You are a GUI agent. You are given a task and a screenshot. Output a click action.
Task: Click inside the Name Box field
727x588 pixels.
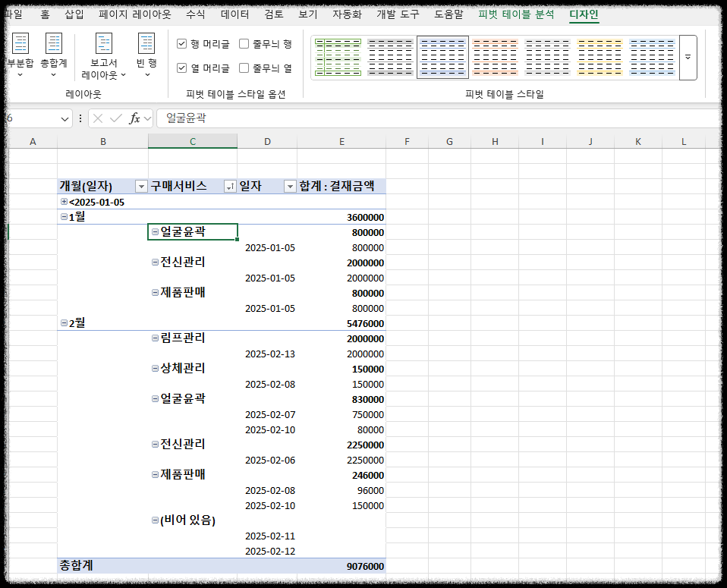(x=30, y=118)
